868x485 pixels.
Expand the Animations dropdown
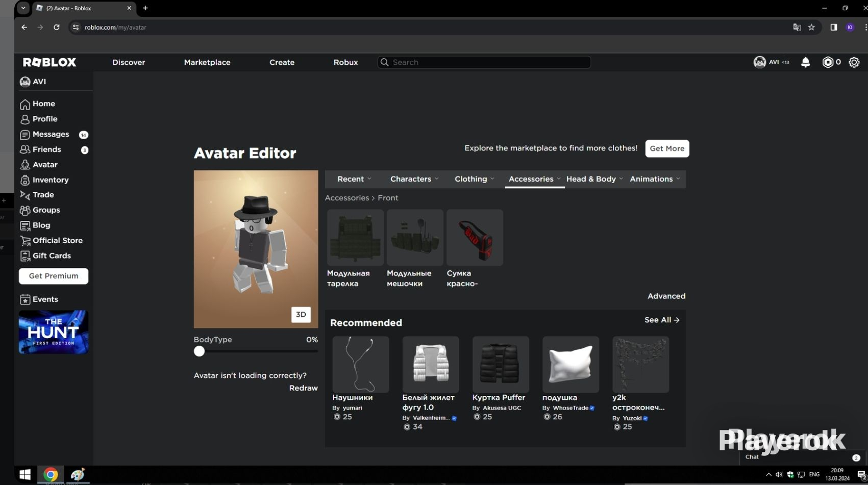[655, 179]
